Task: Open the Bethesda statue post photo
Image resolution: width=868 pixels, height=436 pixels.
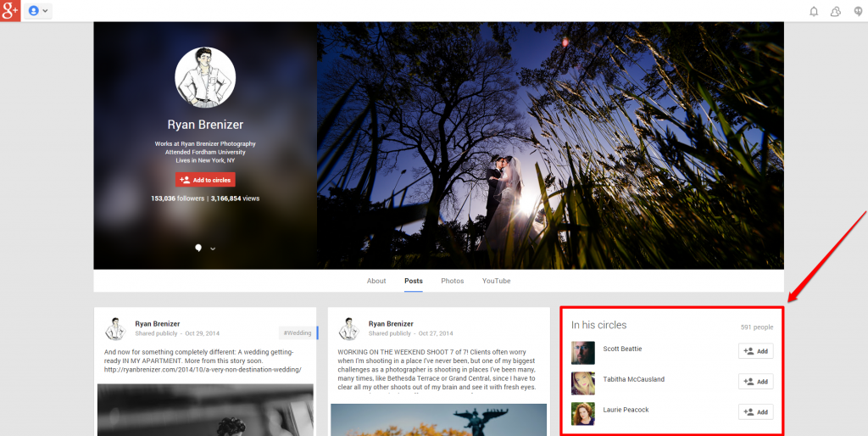Action: coord(438,419)
